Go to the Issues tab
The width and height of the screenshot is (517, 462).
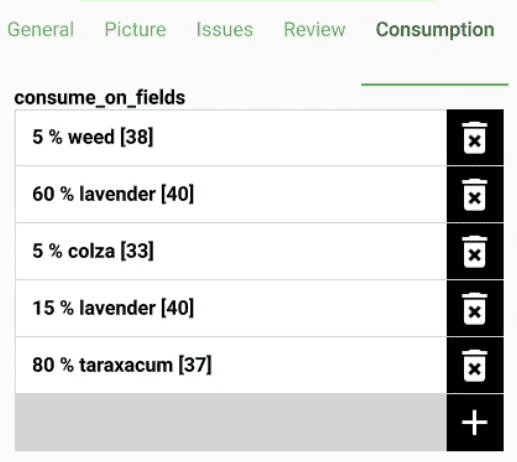pyautogui.click(x=225, y=30)
